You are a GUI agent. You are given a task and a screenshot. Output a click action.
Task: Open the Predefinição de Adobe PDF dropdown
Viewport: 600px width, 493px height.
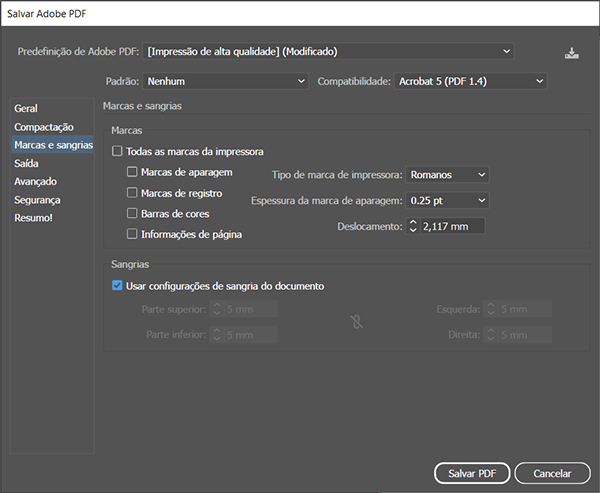tap(330, 51)
